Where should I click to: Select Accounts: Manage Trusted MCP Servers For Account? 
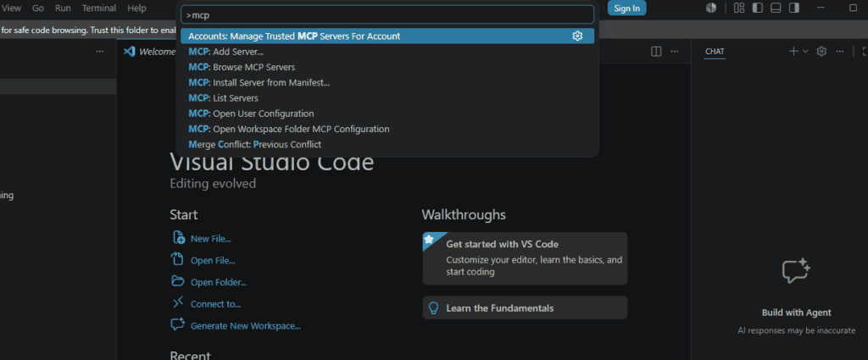(x=387, y=36)
